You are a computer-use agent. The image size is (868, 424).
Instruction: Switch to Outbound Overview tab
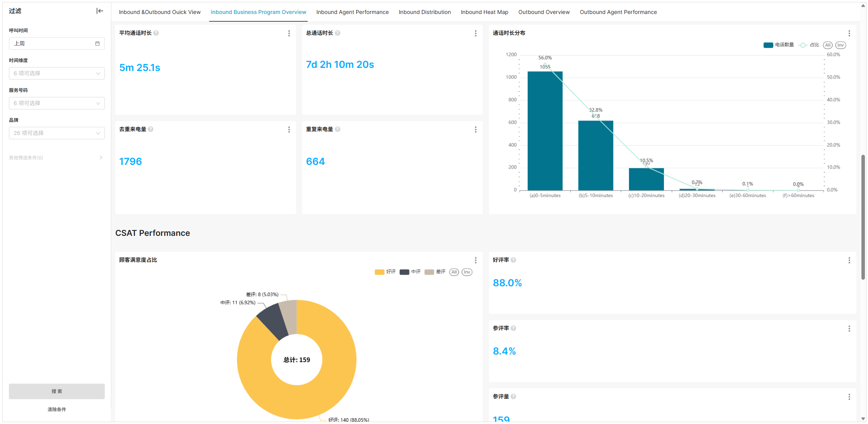(x=544, y=12)
